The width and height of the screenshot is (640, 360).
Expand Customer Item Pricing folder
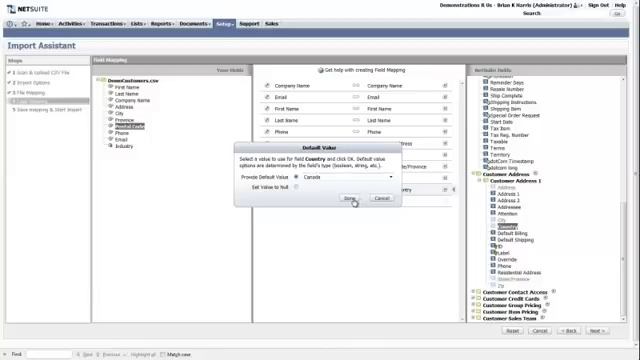click(474, 311)
